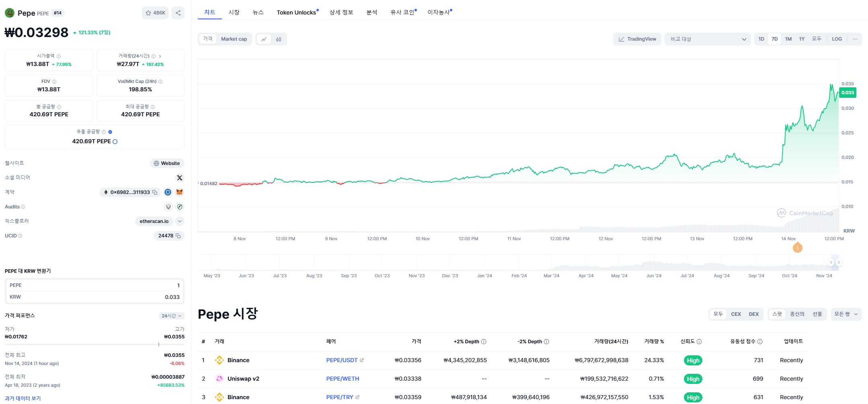Viewport: 868px width, 404px height.
Task: Open the -2% Depth info icon
Action: (546, 342)
